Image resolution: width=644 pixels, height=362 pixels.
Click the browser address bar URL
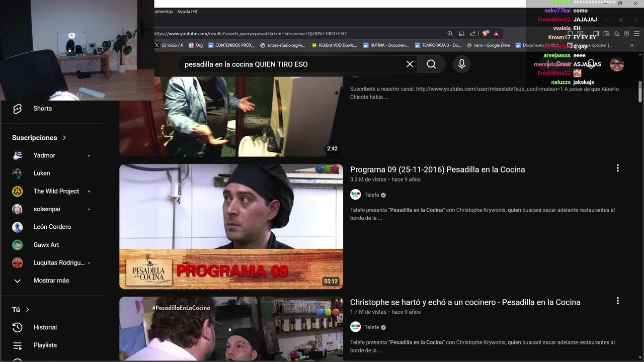pyautogui.click(x=251, y=34)
